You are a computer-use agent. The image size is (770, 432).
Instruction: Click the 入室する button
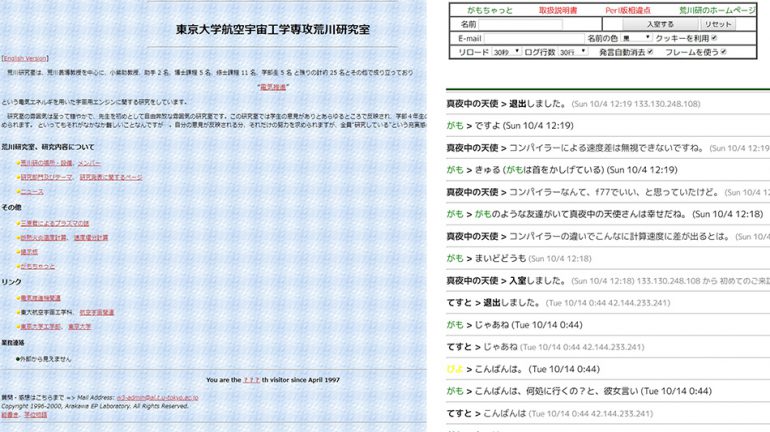[660, 24]
